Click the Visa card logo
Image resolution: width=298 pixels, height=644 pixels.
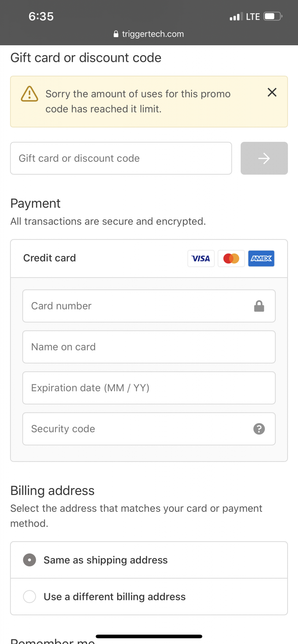201,258
